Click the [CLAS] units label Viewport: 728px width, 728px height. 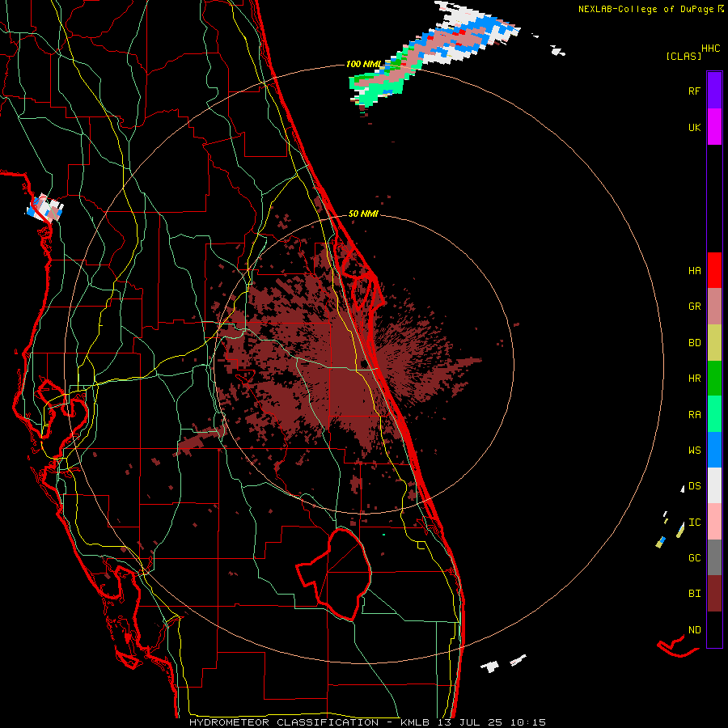click(684, 56)
